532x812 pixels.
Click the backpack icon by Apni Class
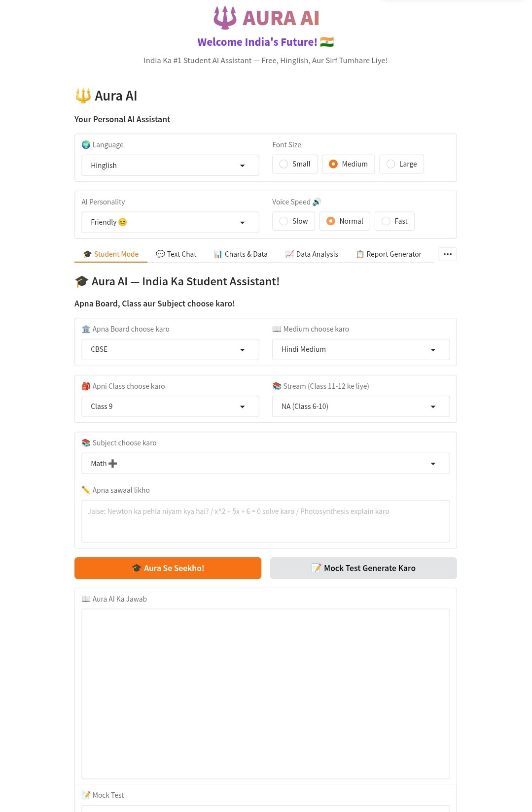86,386
